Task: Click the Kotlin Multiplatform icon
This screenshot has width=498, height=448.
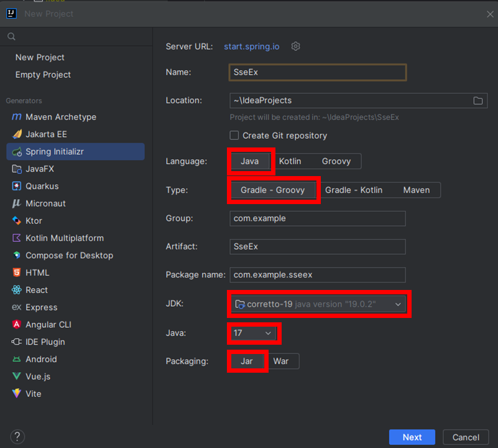Action: tap(17, 238)
